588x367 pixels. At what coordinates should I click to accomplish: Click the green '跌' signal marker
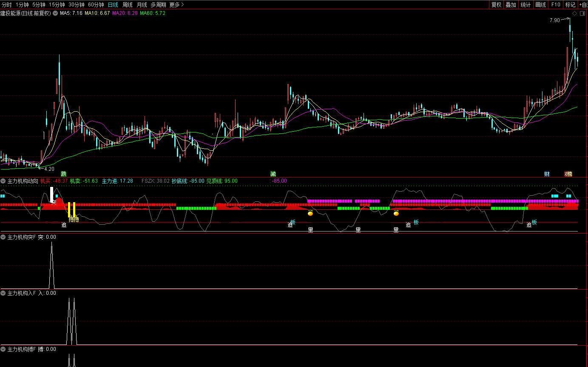(x=64, y=174)
